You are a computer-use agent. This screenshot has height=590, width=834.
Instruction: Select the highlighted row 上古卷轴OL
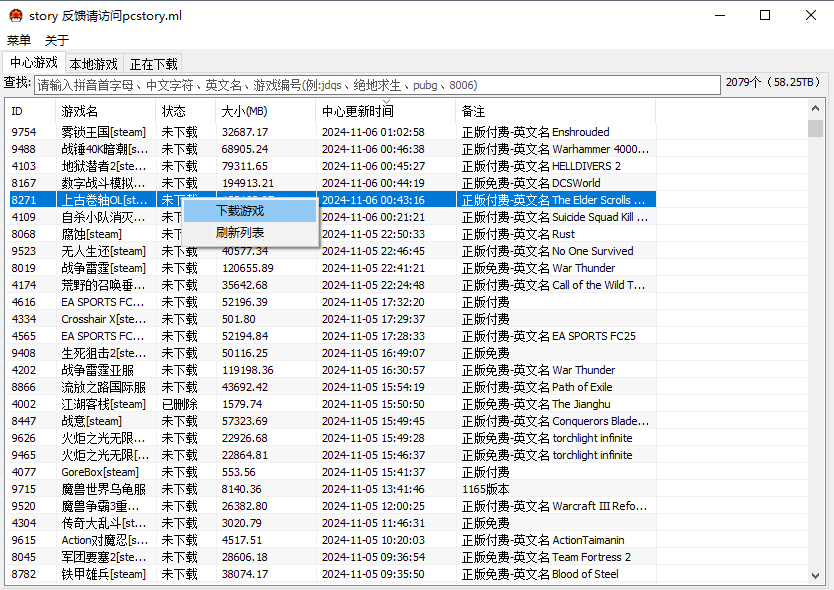[x=332, y=200]
